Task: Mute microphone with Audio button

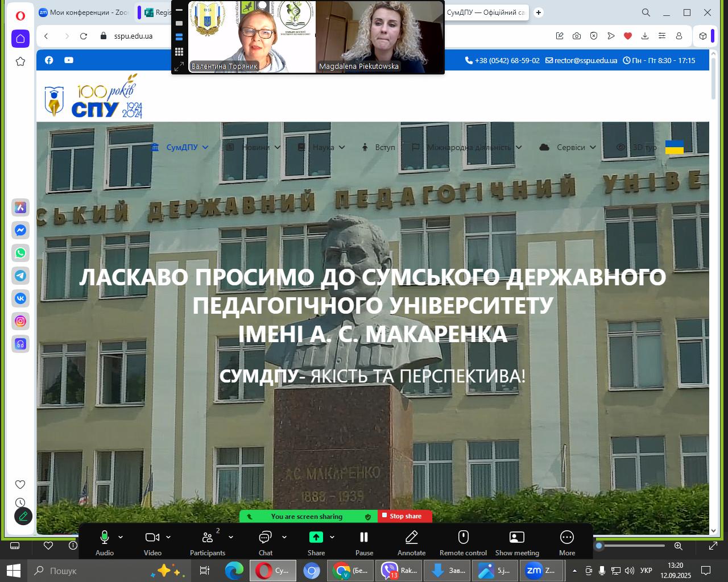Action: coord(105,542)
